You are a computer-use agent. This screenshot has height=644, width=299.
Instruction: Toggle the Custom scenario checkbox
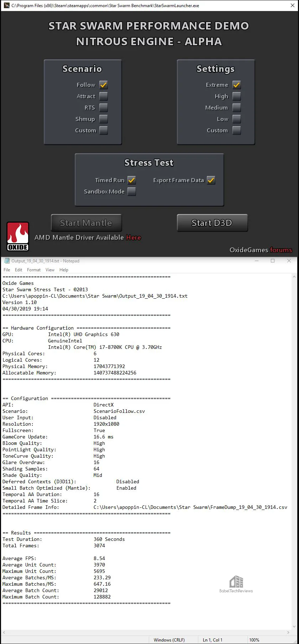(104, 131)
